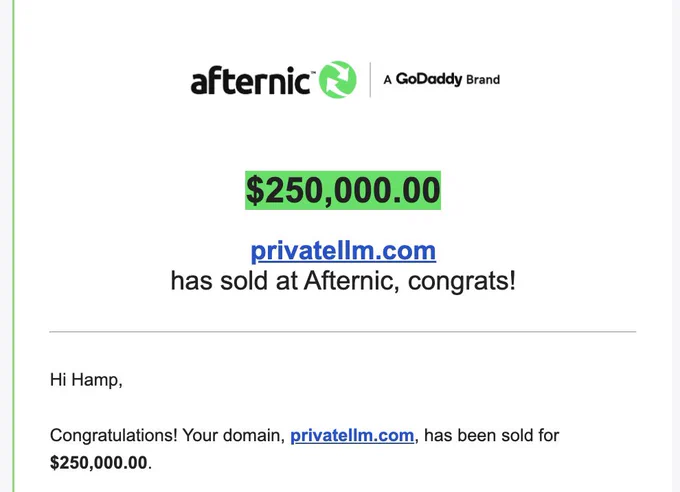
Task: Click the words 'has sold at'
Action: [x=234, y=280]
